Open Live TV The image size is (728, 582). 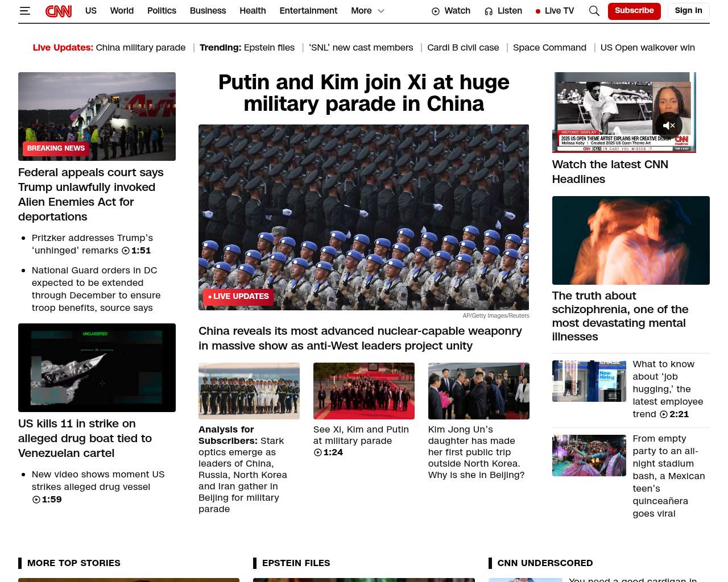pos(555,11)
